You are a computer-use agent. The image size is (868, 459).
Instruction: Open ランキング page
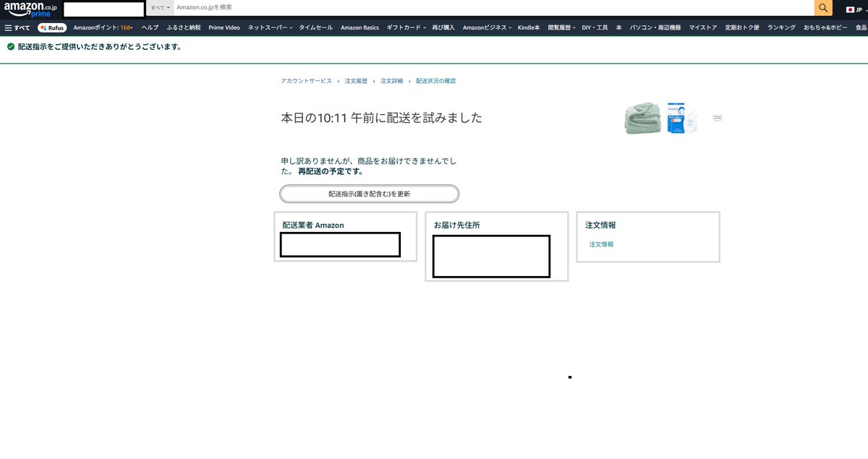tap(781, 27)
